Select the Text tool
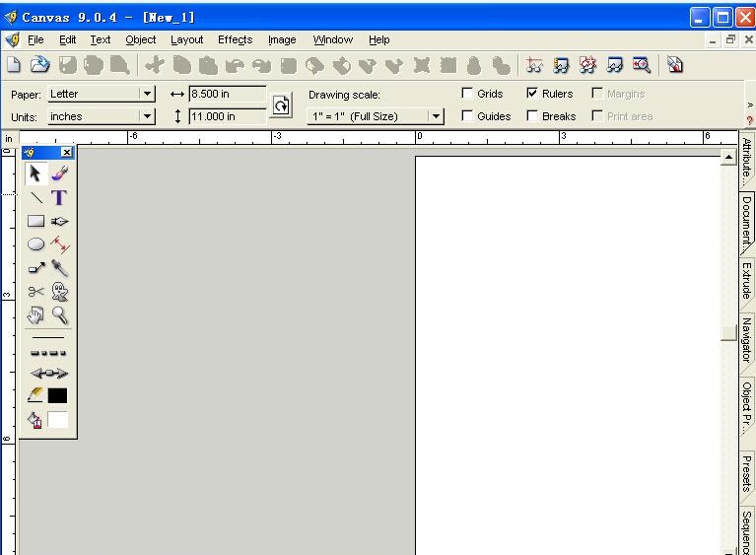The width and height of the screenshot is (756, 555). point(59,197)
